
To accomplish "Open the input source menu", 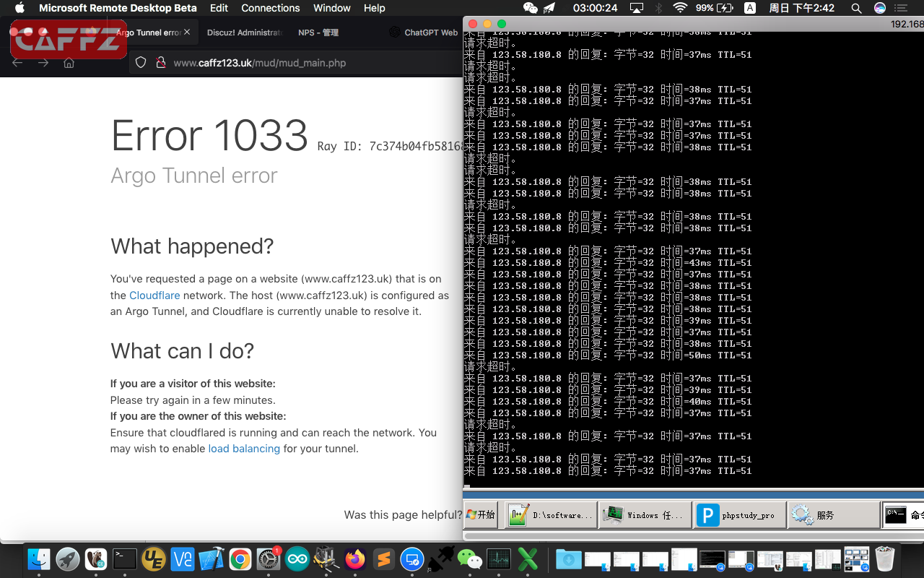I will 750,8.
